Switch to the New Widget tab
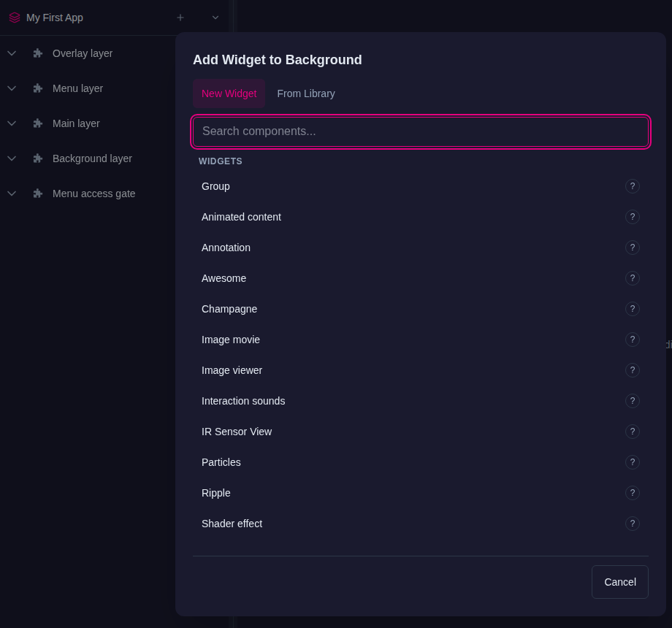The height and width of the screenshot is (628, 672). click(229, 93)
